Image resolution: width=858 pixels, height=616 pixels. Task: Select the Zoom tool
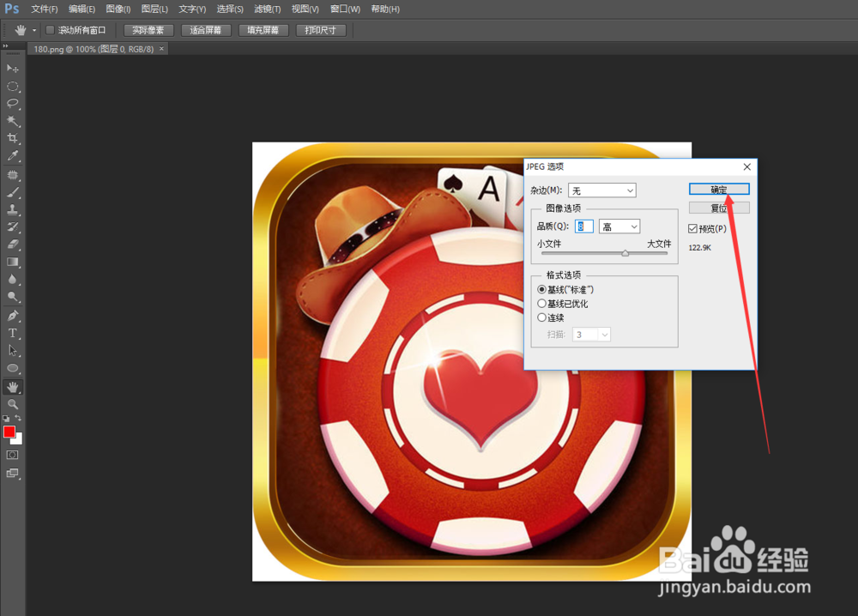[13, 405]
